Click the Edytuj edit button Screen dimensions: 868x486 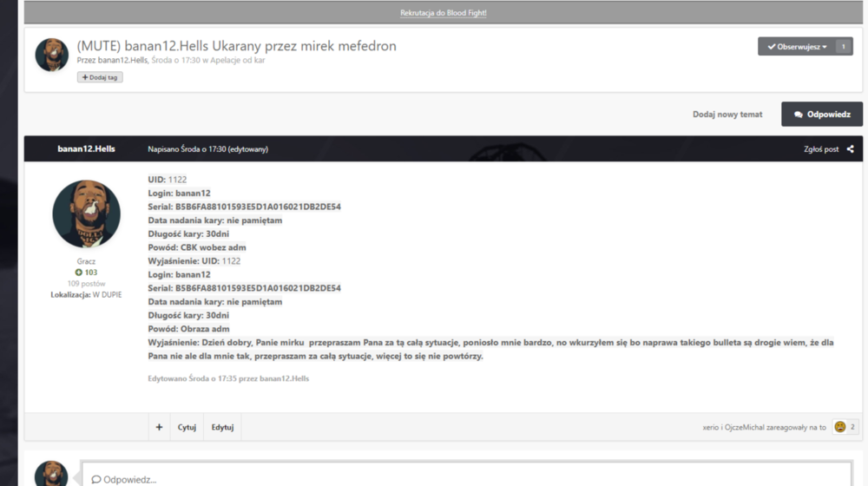tap(222, 427)
